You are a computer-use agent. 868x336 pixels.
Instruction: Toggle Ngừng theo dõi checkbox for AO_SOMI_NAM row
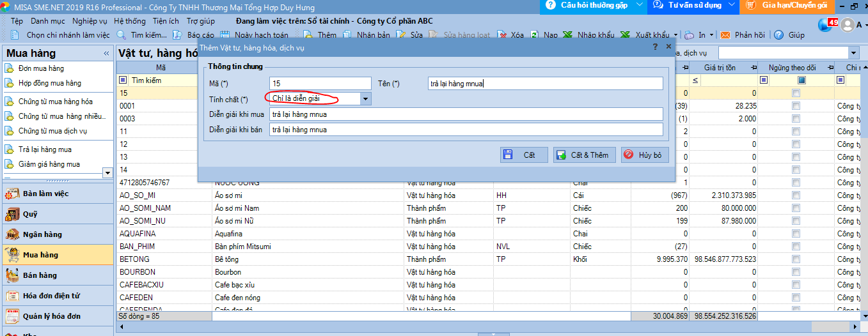[x=796, y=208]
